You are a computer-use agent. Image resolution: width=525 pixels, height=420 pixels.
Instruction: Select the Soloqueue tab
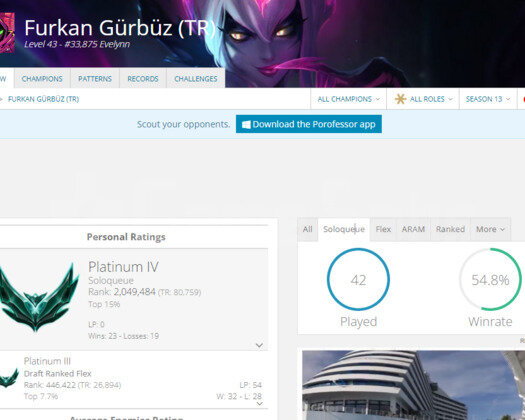pos(344,229)
